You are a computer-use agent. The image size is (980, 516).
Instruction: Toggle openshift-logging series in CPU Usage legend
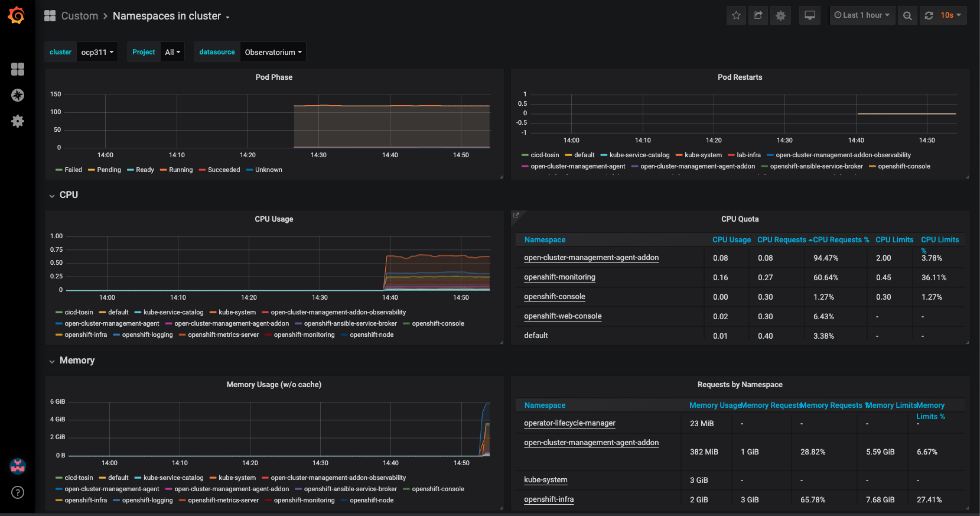147,335
